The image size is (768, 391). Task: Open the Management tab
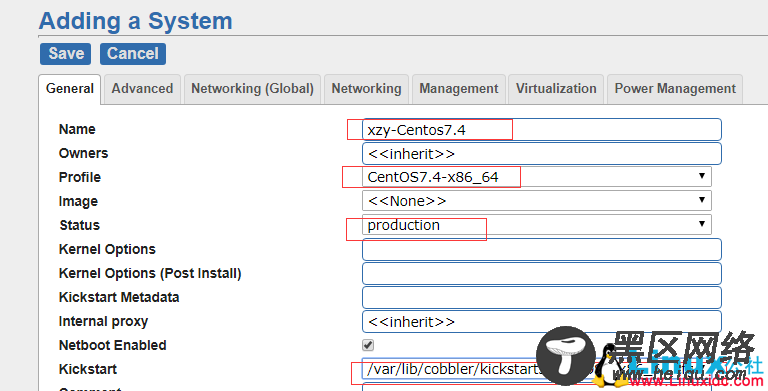click(458, 89)
